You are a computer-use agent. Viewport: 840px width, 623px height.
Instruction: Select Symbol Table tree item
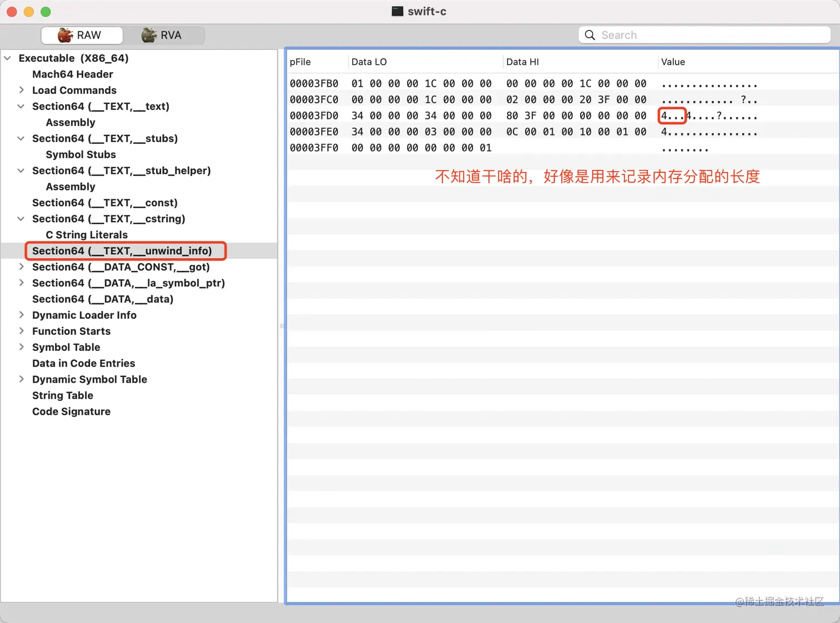tap(66, 348)
